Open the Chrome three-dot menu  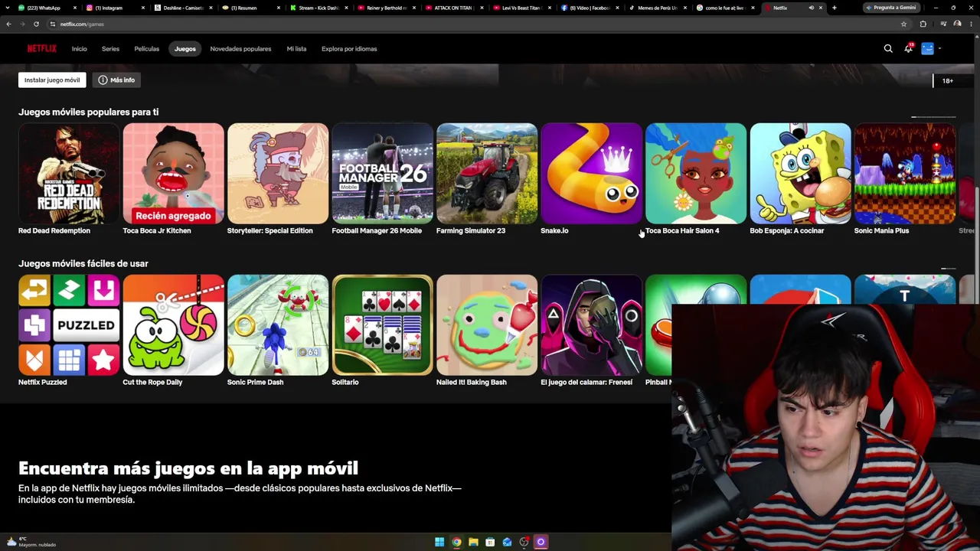click(x=971, y=24)
